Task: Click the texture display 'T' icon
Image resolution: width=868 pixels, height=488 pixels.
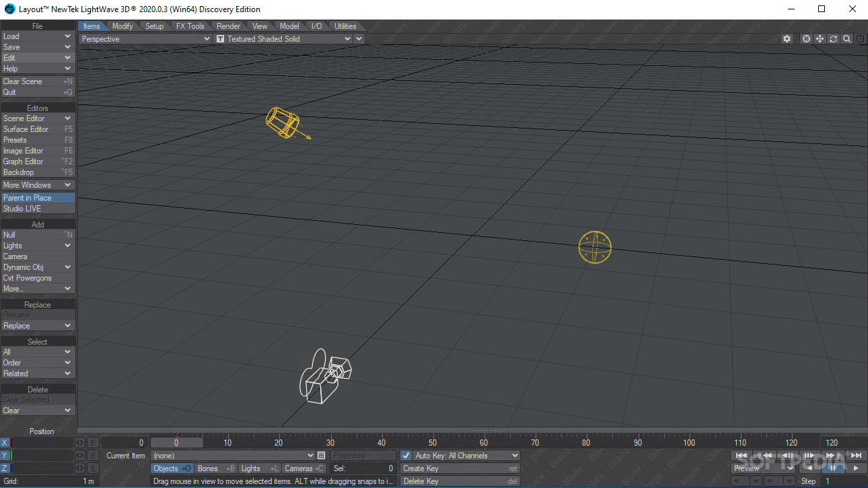Action: (220, 39)
